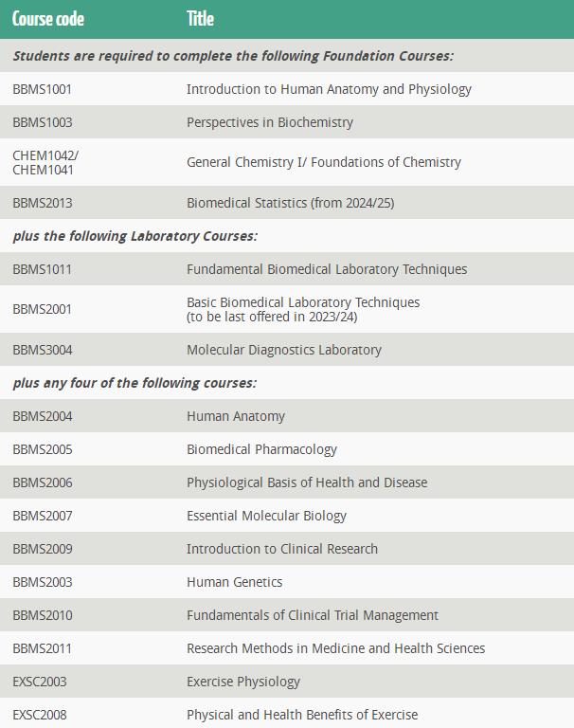Click the Title column header

coord(200,19)
